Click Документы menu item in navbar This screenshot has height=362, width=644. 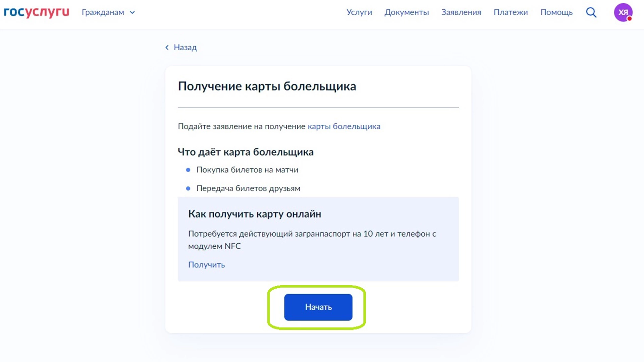tap(407, 12)
